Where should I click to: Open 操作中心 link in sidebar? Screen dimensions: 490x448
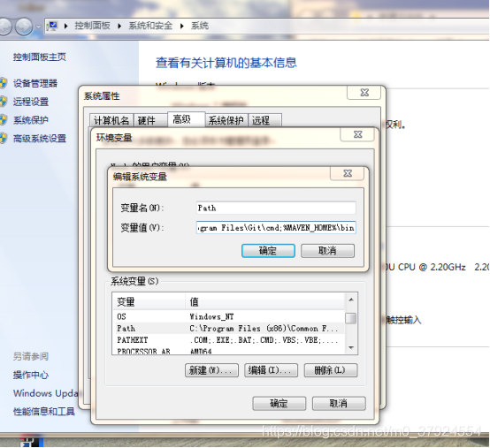pos(31,375)
